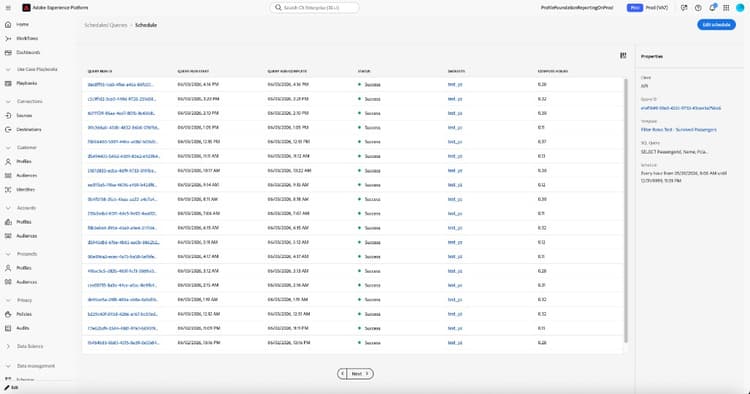This screenshot has height=394, width=750.
Task: Open Dashboards in the sidebar
Action: point(28,53)
